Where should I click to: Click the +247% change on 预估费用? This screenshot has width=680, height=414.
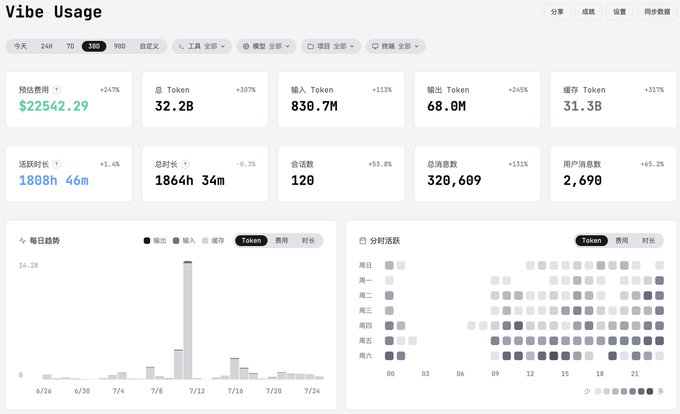coord(110,90)
